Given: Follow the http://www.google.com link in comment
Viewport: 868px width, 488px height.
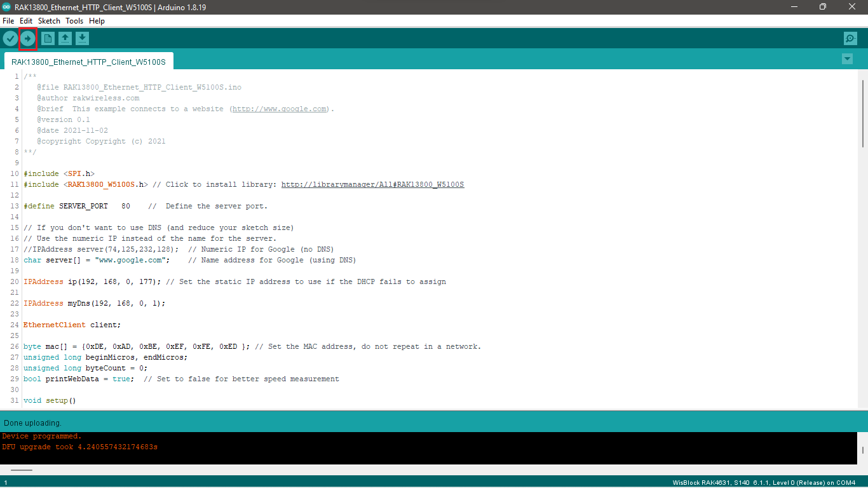Looking at the screenshot, I should click(280, 109).
